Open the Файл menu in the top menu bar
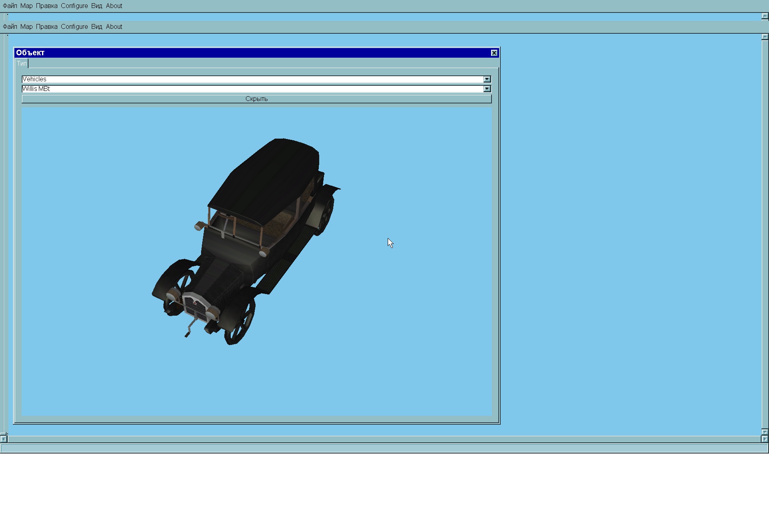This screenshot has height=532, width=769. click(x=10, y=6)
